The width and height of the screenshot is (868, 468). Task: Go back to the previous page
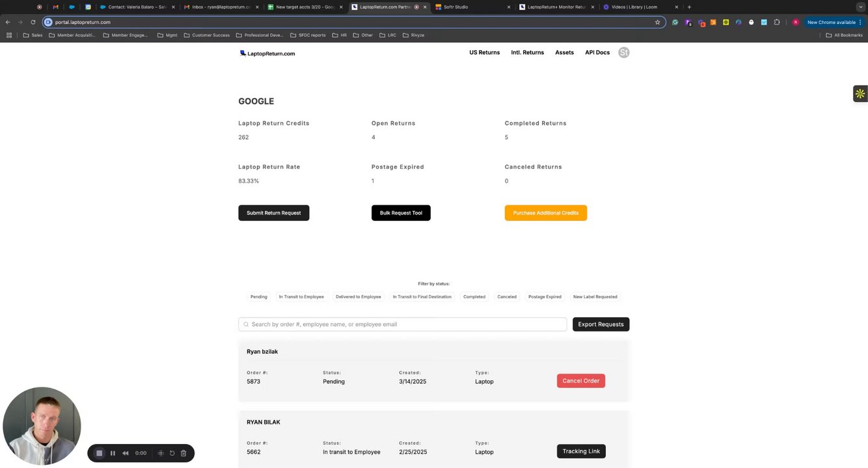(x=8, y=22)
